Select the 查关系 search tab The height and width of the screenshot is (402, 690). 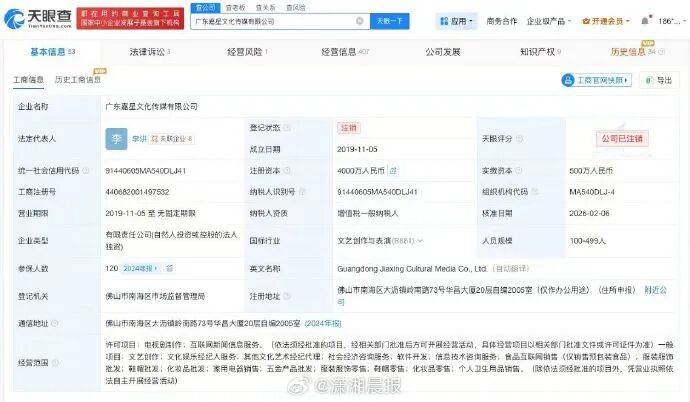(x=265, y=8)
